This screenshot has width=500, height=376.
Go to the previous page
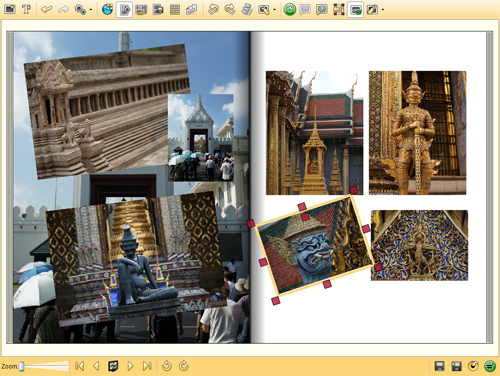click(96, 366)
